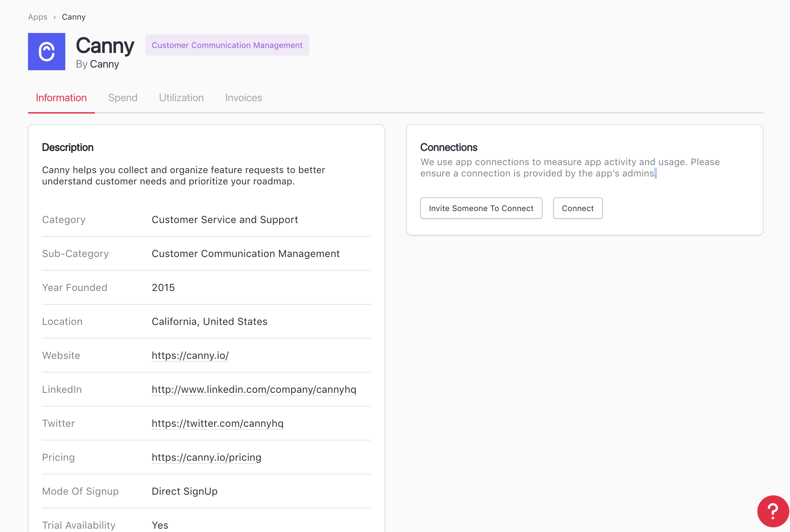Open the Invoices tab
Image resolution: width=790 pixels, height=532 pixels.
pyautogui.click(x=243, y=98)
